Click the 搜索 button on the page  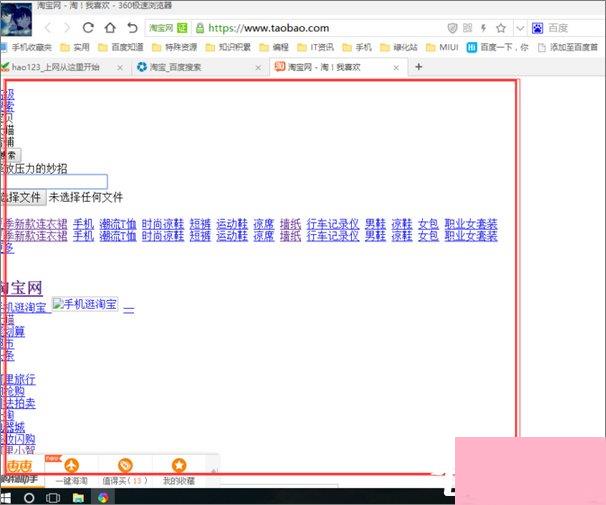click(x=11, y=155)
